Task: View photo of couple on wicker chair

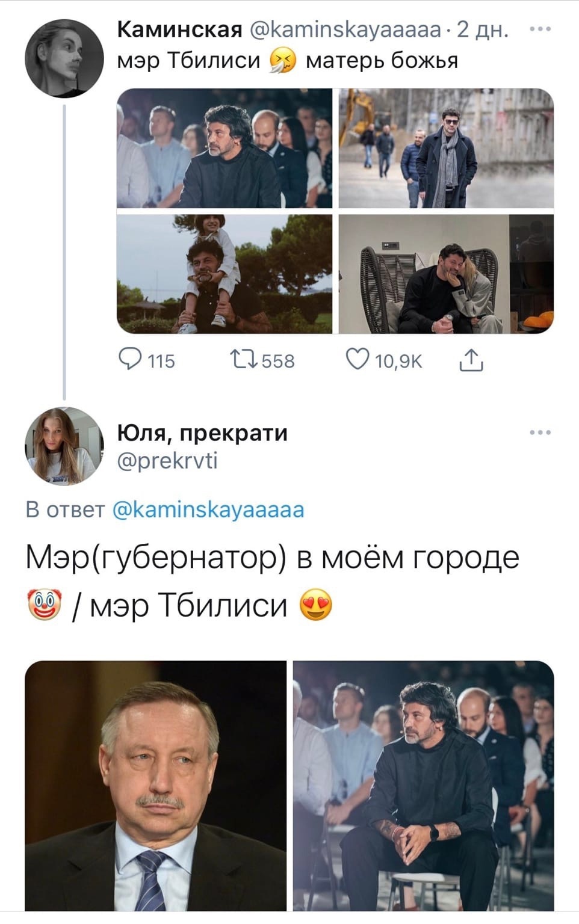Action: (x=446, y=274)
